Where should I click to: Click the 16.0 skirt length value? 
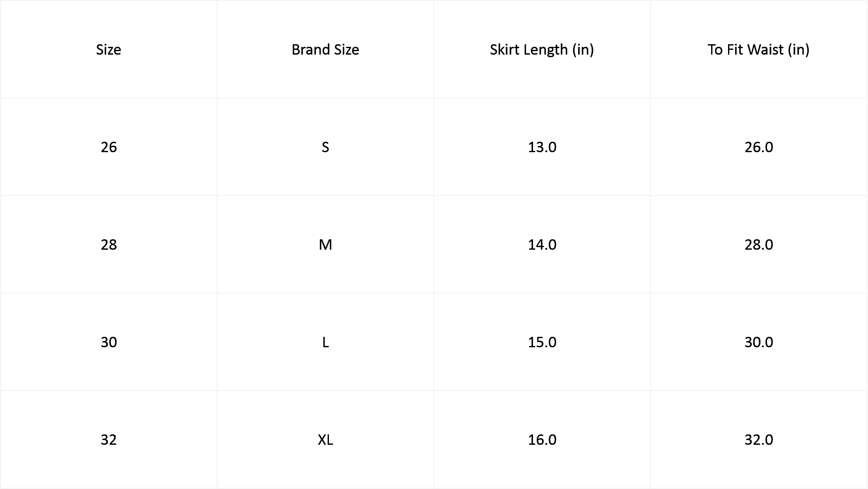point(542,440)
